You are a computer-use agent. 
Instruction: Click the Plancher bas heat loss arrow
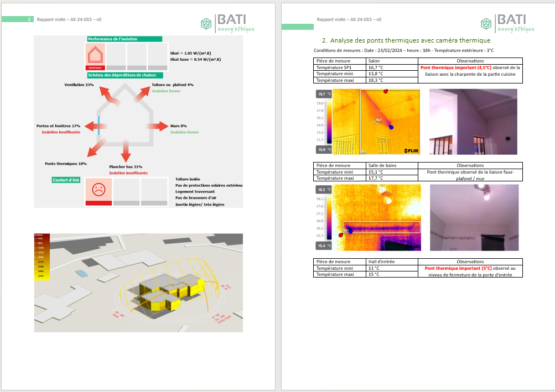click(126, 151)
